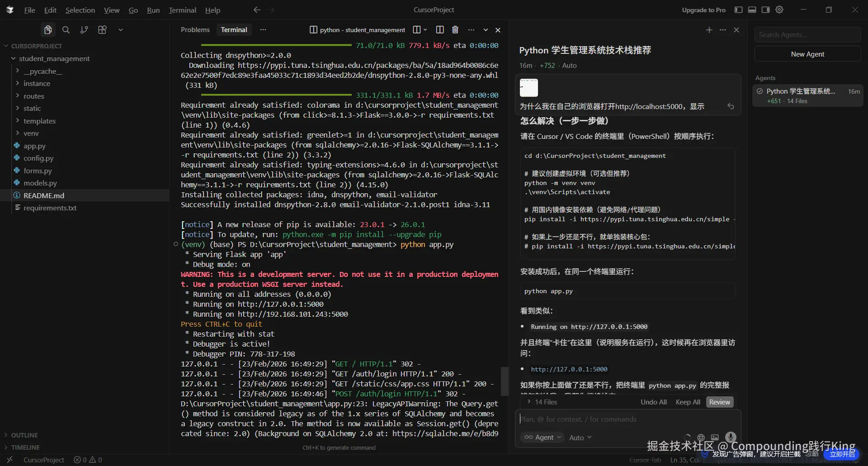868x466 pixels.
Task: Close the chat panel
Action: pyautogui.click(x=736, y=30)
